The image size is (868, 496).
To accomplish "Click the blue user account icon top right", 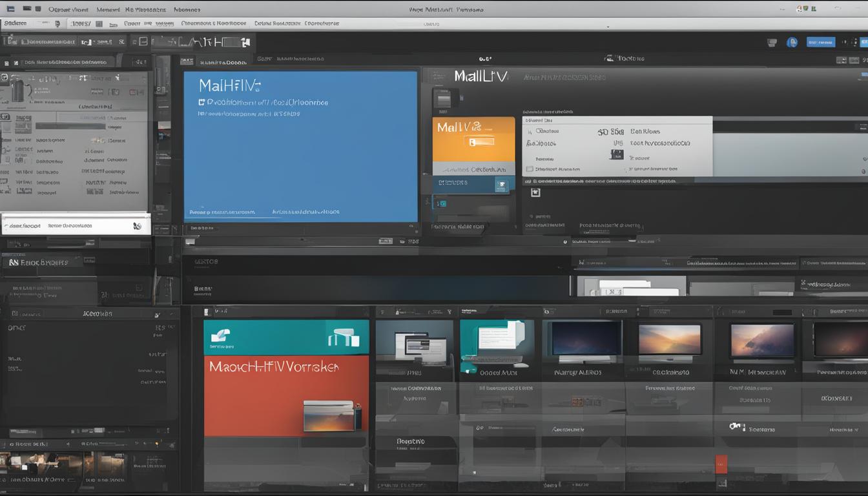I will pyautogui.click(x=792, y=42).
